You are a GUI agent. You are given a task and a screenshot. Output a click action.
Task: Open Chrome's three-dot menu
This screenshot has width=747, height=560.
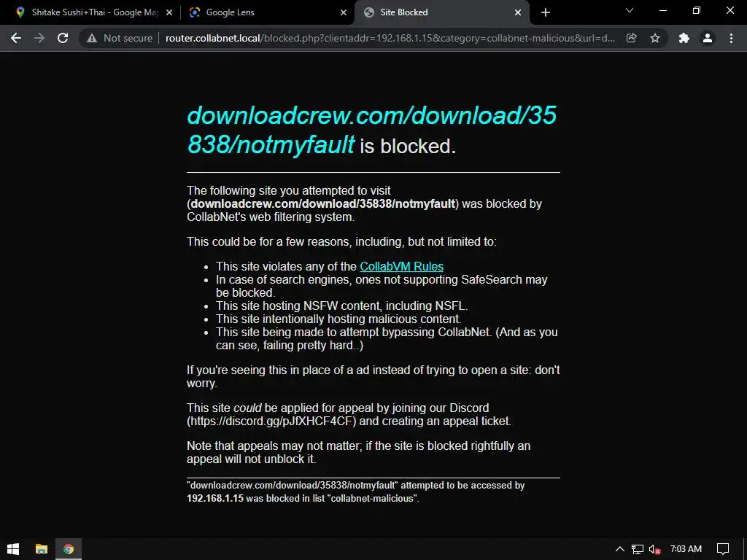731,38
